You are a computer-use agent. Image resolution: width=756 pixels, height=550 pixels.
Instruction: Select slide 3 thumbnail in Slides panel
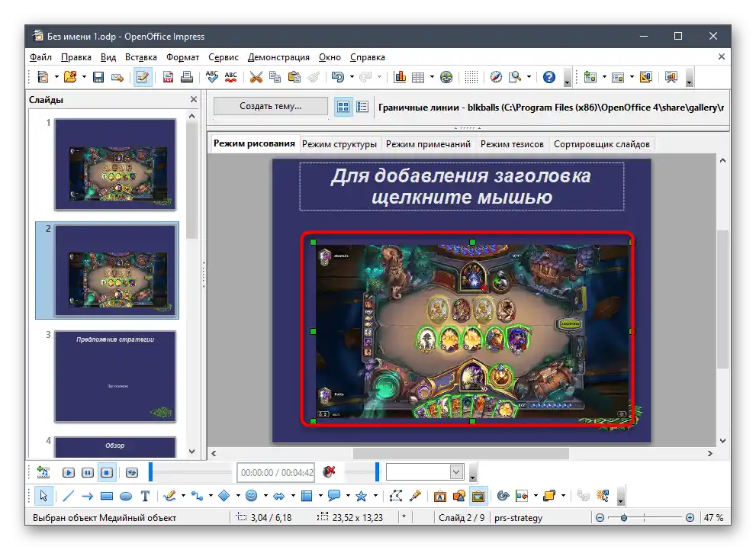114,376
